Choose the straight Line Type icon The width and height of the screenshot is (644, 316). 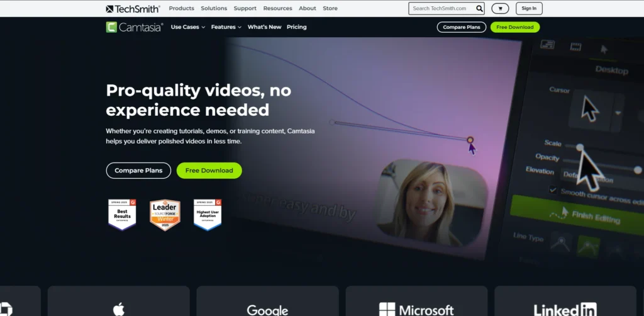[560, 243]
